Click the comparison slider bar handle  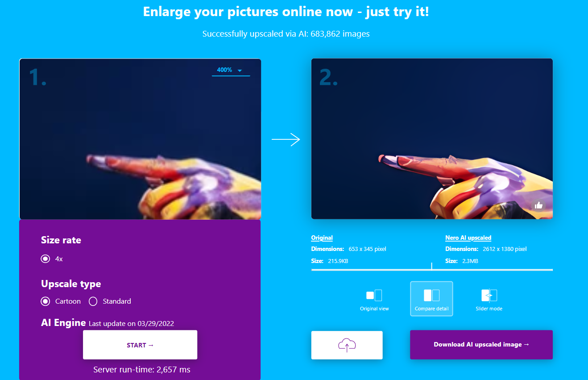point(431,266)
